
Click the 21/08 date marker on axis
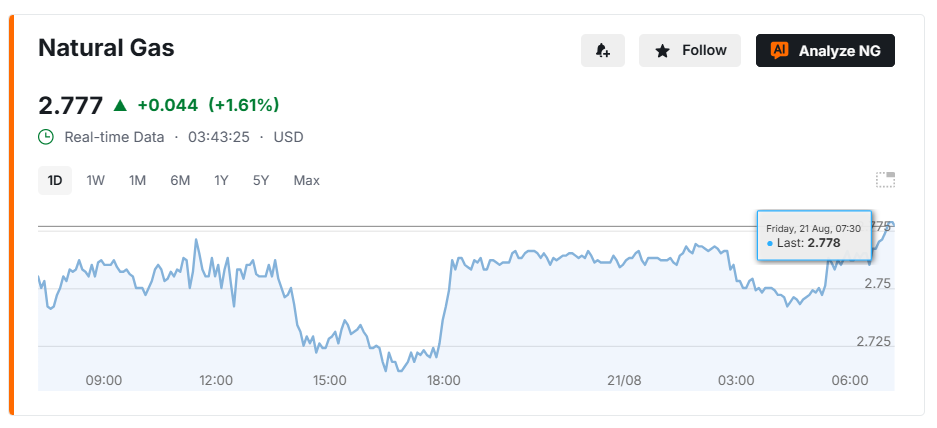pos(624,380)
